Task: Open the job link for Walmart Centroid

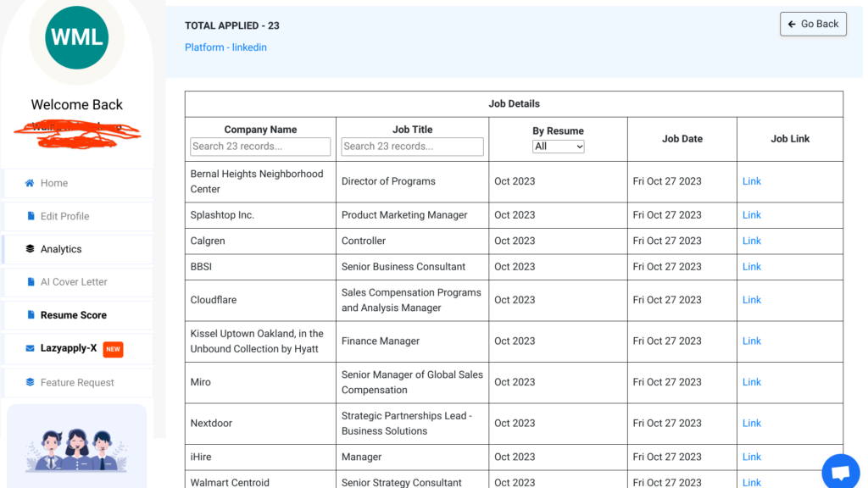Action: 752,482
